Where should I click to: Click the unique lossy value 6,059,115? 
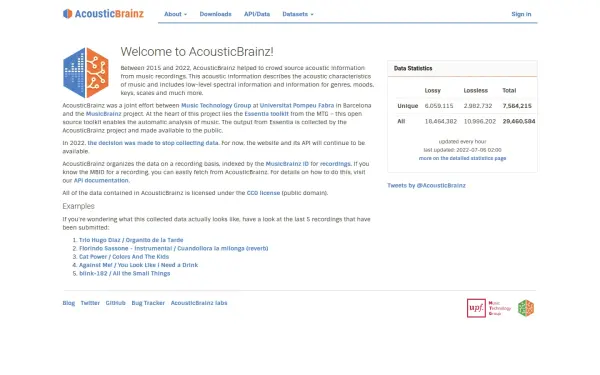point(439,106)
